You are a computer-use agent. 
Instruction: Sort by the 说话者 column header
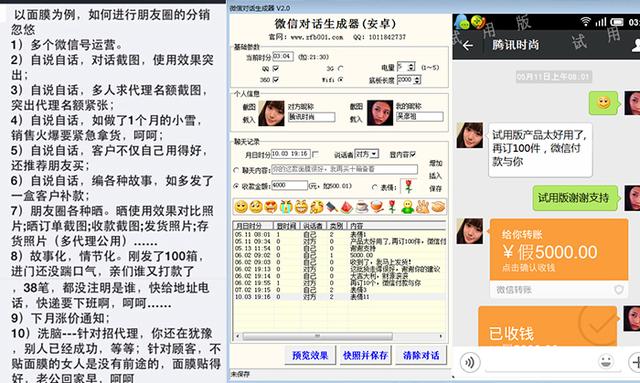(x=313, y=225)
